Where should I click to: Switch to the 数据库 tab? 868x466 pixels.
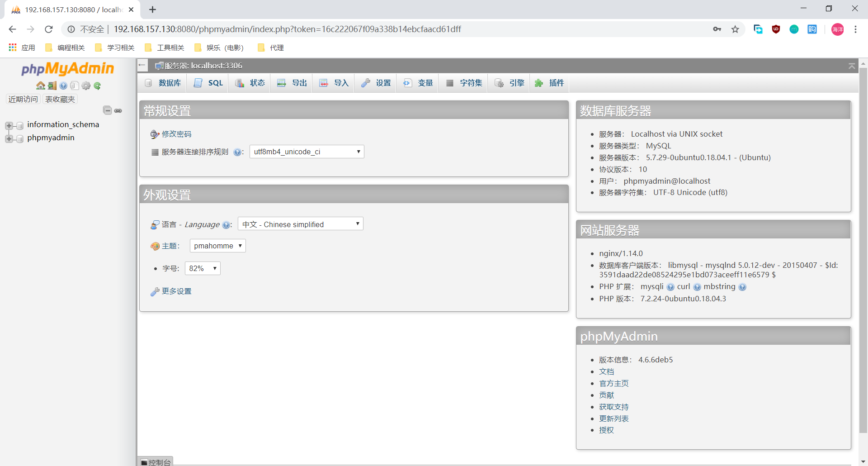(x=163, y=83)
